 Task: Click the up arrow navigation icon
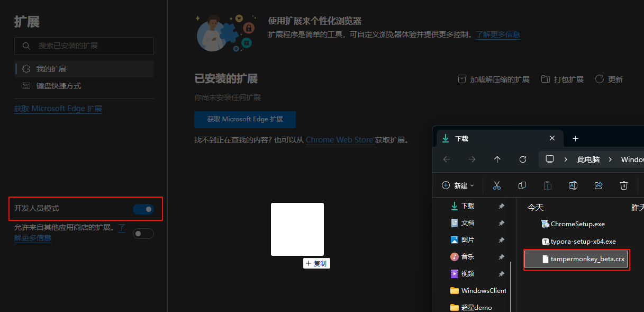(497, 159)
